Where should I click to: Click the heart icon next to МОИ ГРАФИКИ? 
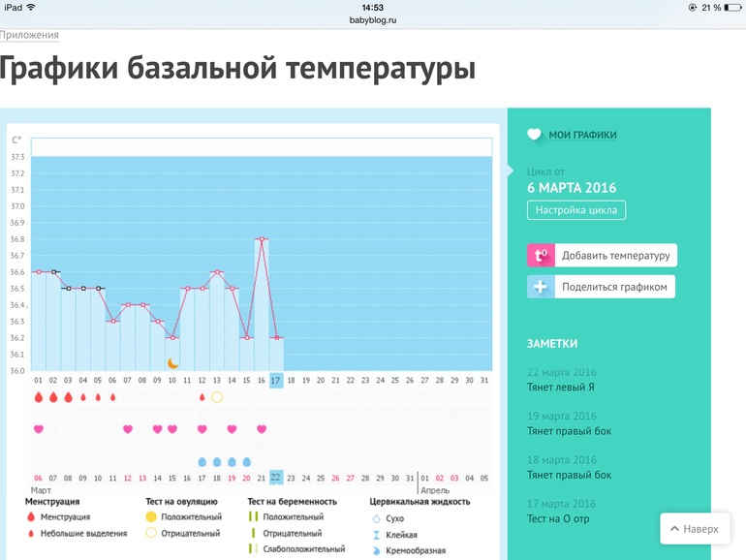pyautogui.click(x=534, y=136)
